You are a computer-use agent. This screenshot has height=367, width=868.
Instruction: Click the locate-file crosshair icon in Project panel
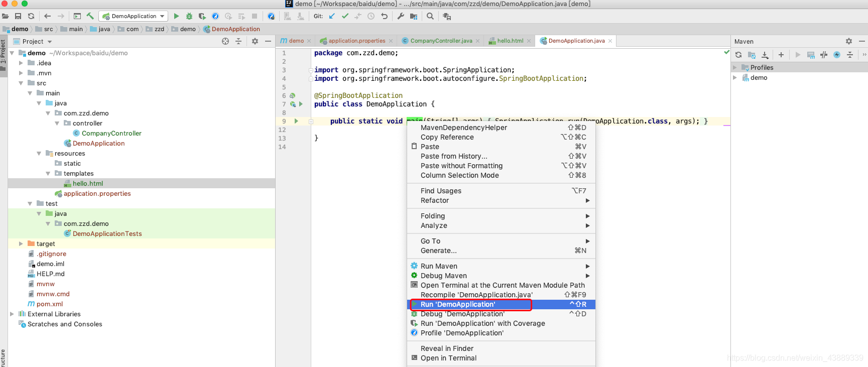pos(225,41)
